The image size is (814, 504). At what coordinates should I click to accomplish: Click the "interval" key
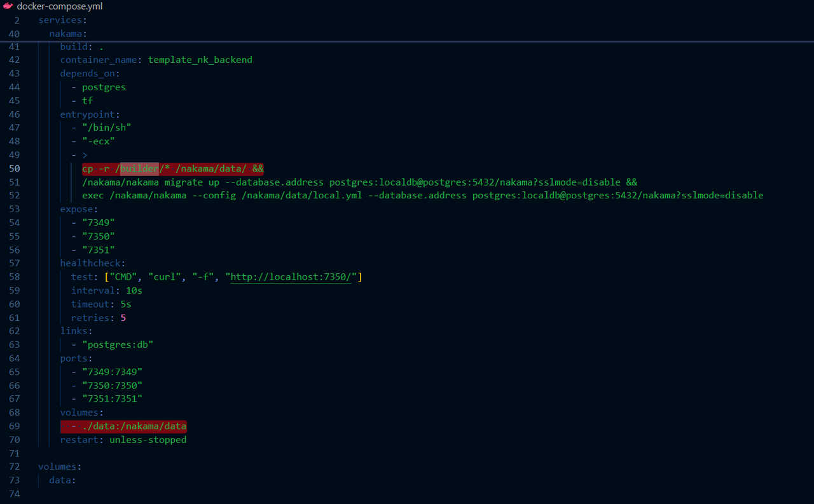[x=93, y=290]
